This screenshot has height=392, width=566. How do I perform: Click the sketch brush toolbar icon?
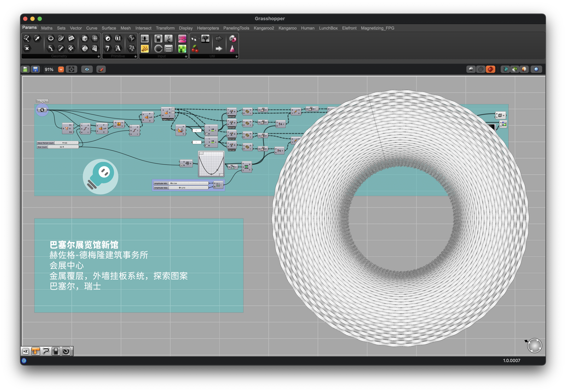pyautogui.click(x=101, y=69)
